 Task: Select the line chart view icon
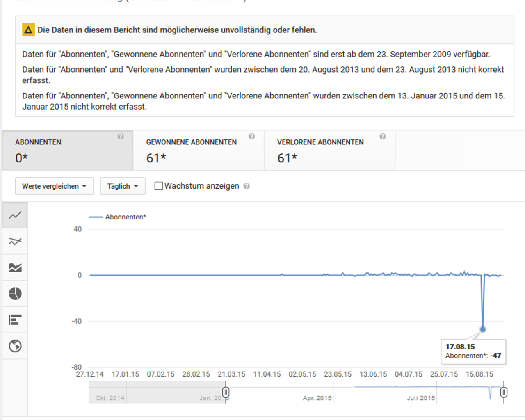pos(15,215)
